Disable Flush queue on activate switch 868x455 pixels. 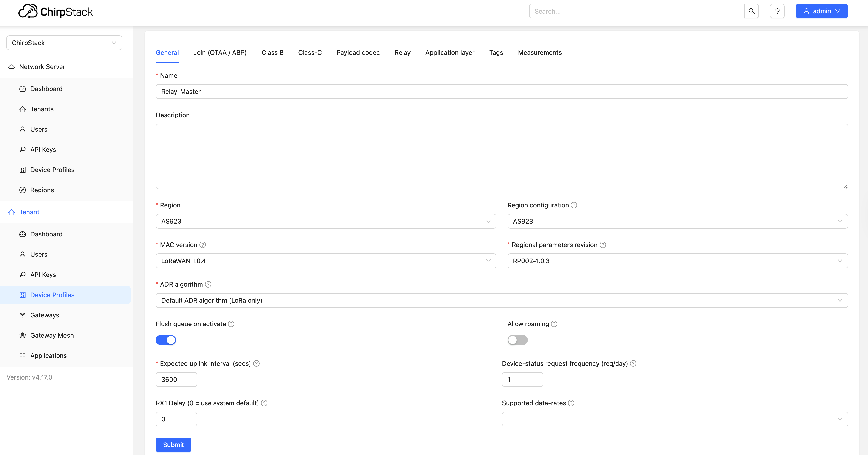coord(166,340)
